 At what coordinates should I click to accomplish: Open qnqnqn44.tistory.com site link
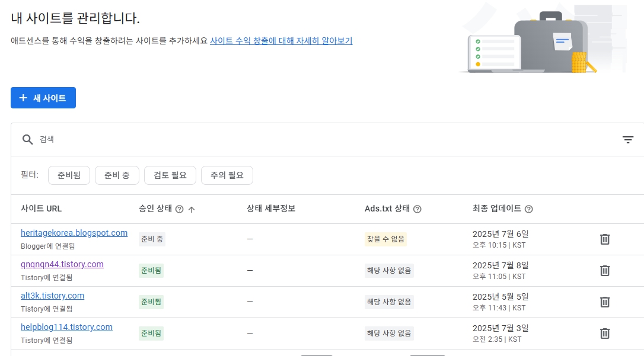tap(62, 265)
